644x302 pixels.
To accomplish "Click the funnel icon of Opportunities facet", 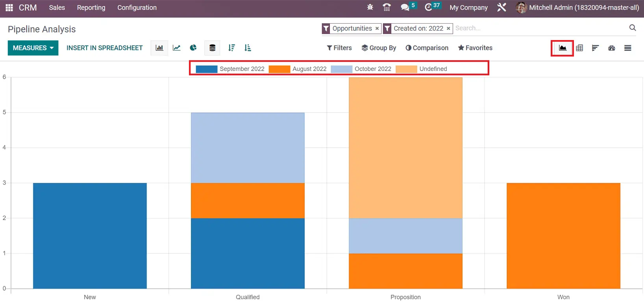I will (326, 28).
